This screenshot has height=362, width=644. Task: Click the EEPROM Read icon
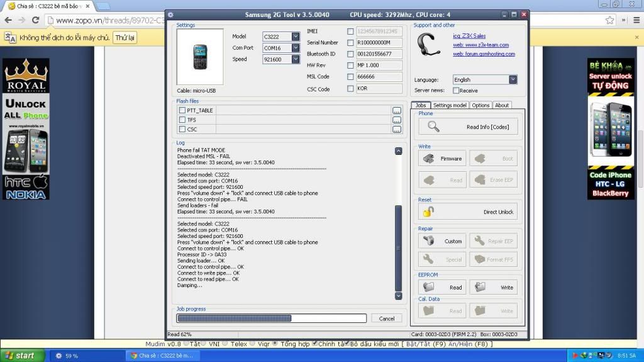pos(429,287)
